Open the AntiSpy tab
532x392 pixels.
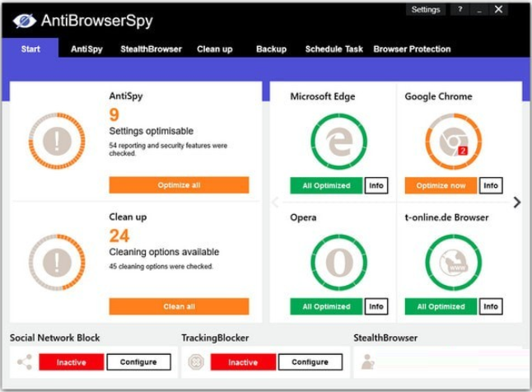(86, 49)
